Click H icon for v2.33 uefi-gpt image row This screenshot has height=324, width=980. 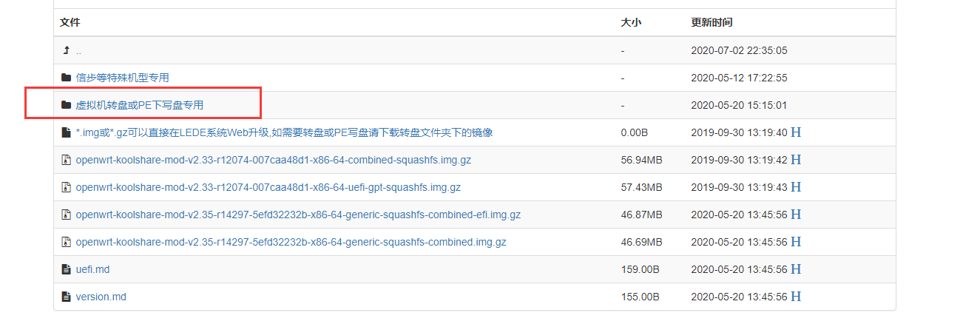796,187
